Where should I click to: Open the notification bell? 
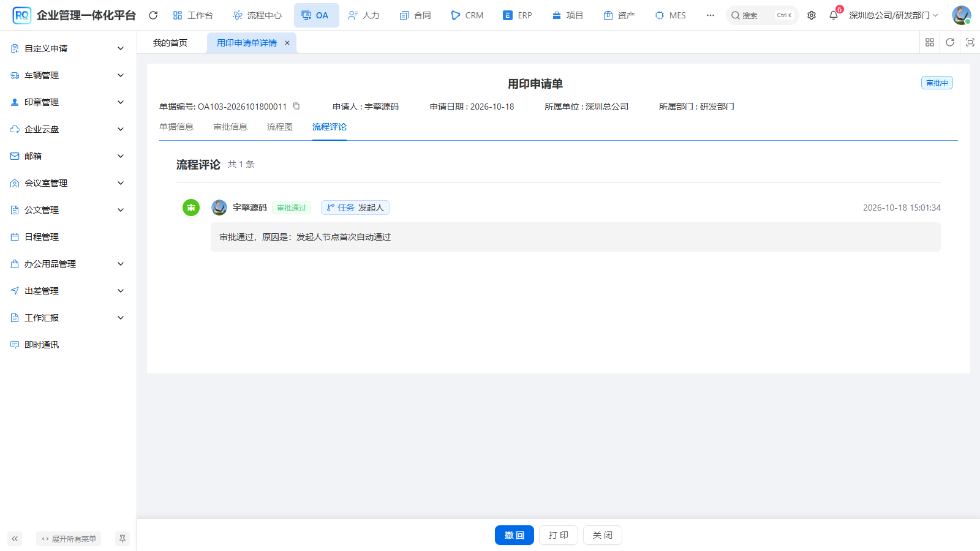pos(834,15)
